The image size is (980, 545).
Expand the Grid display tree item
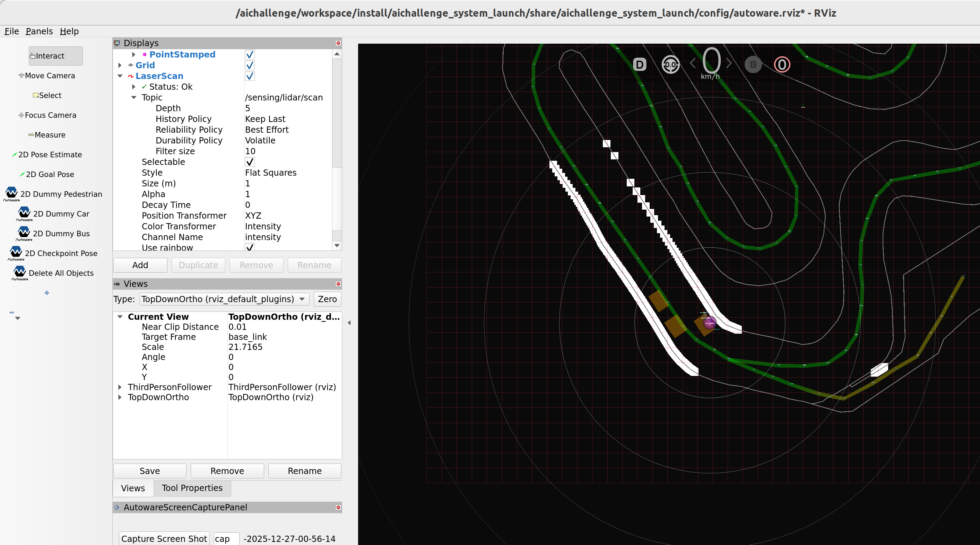[120, 65]
